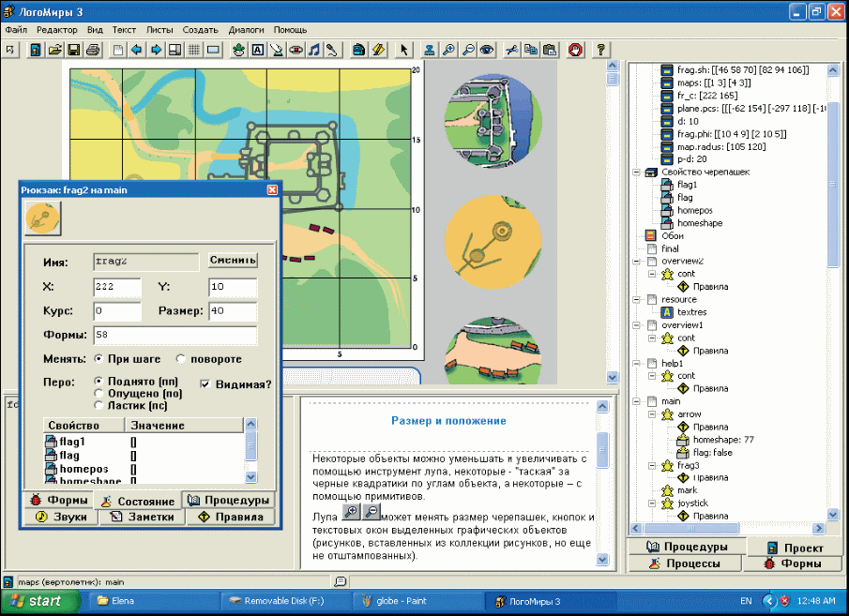The width and height of the screenshot is (849, 616).
Task: Collapse the 'arrow' turtle tree node
Action: pos(653,414)
